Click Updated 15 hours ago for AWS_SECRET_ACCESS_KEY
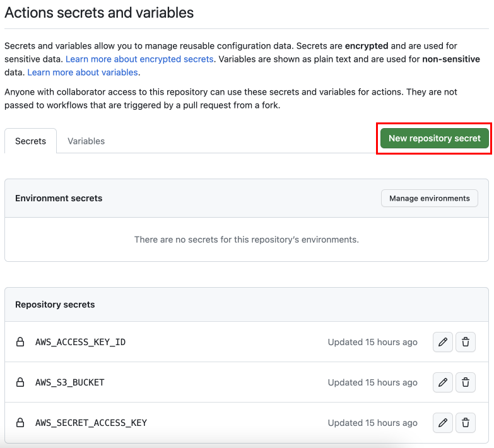 [x=372, y=423]
